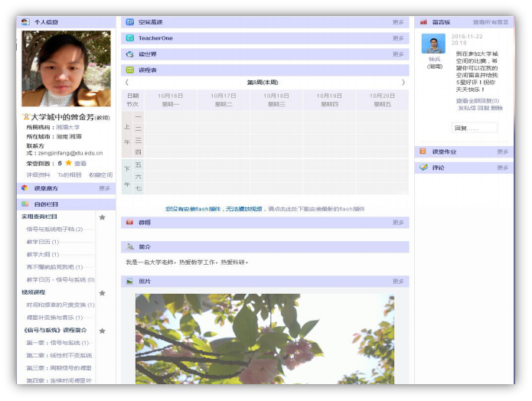Click the 课程表 calendar icon

[x=130, y=70]
